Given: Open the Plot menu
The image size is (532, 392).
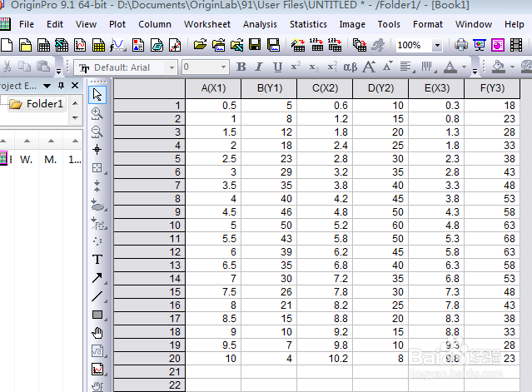Looking at the screenshot, I should tap(117, 24).
